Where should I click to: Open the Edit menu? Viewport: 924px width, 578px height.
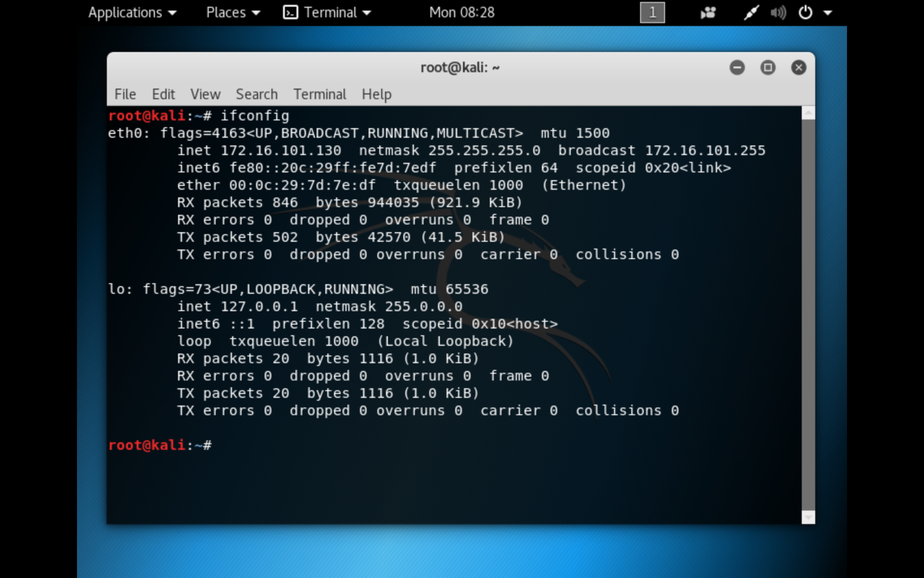pyautogui.click(x=163, y=94)
